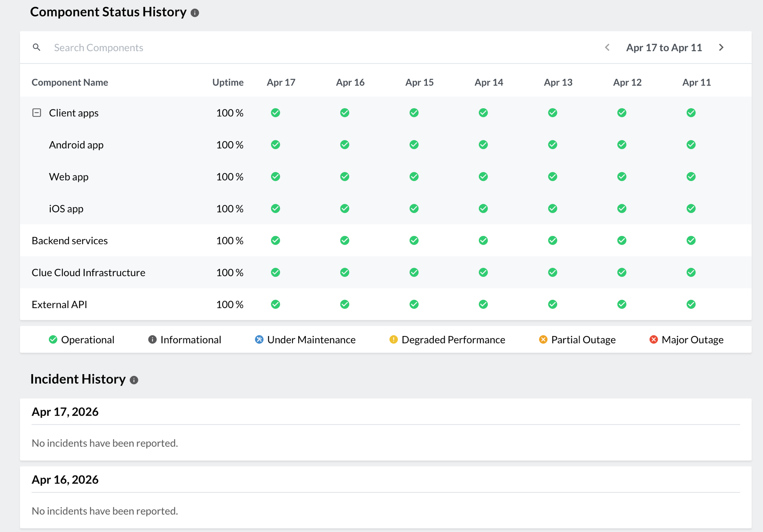Click the previous date range chevron

point(607,47)
